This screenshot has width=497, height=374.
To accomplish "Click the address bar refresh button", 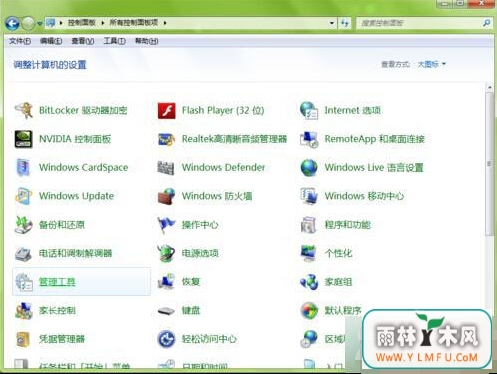I will coord(344,23).
